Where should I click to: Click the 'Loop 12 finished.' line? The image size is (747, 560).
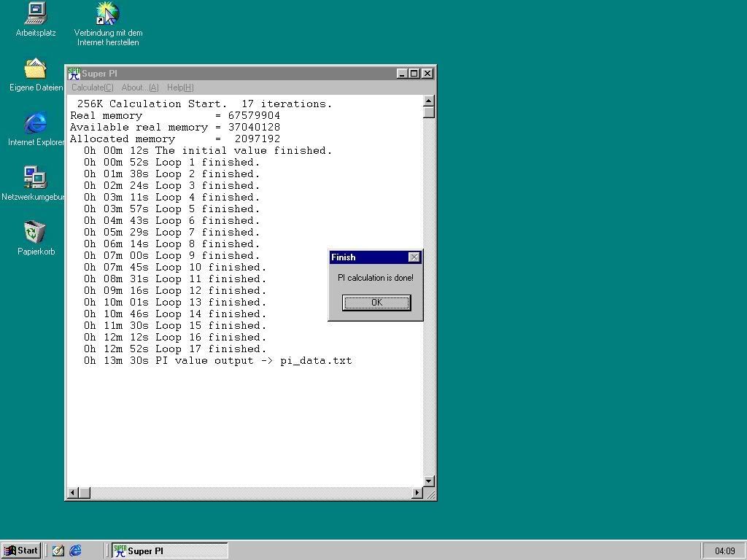[x=175, y=290]
